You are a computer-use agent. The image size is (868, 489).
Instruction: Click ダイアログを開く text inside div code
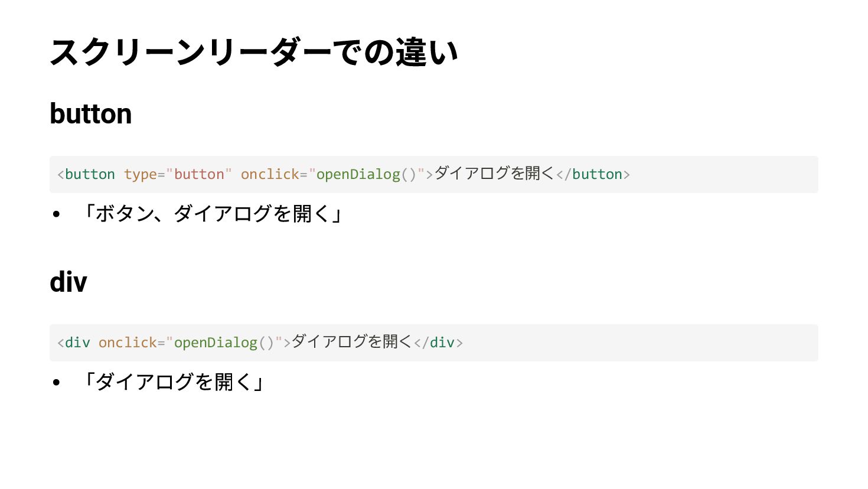click(351, 342)
